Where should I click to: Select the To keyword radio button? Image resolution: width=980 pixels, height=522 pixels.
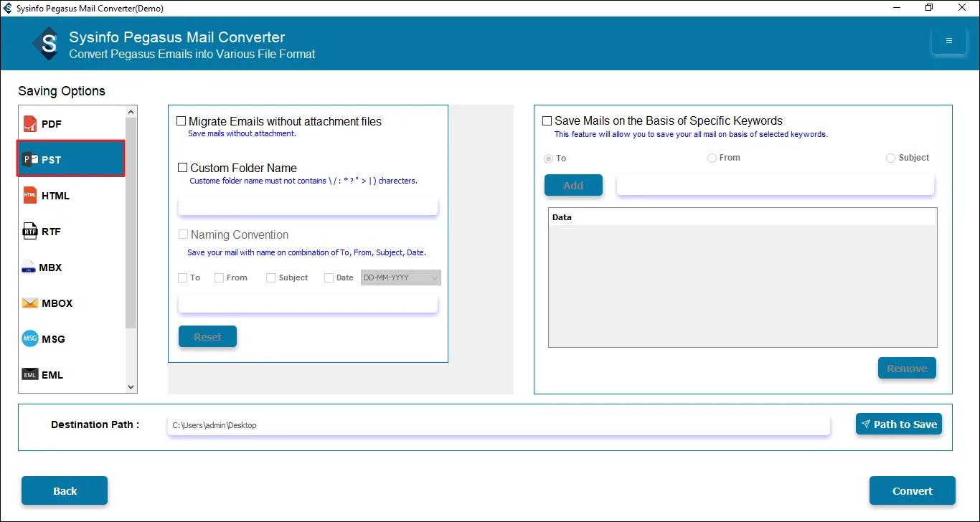click(550, 158)
